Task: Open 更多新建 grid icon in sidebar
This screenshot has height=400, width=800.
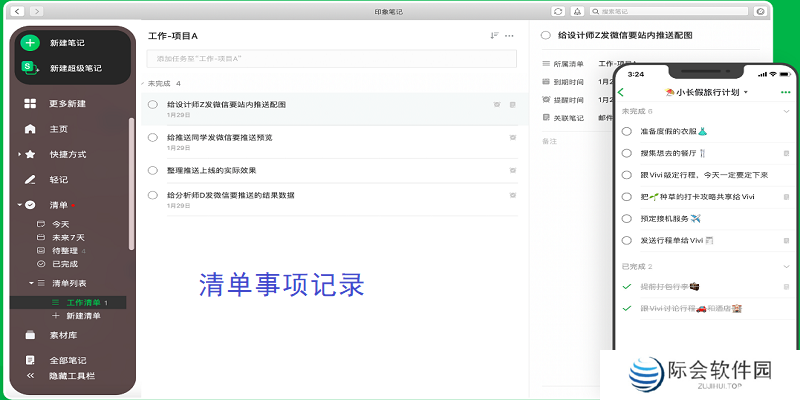Action: [30, 104]
